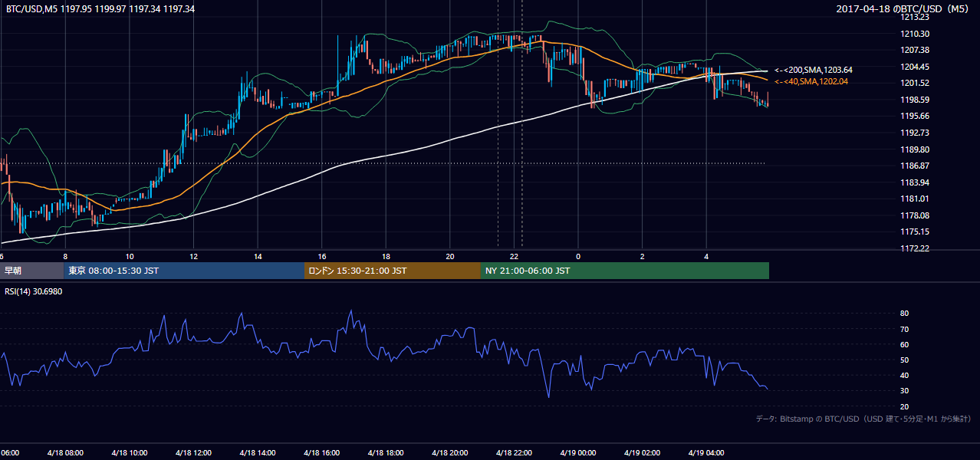Click RSI scale label 40
This screenshot has width=980, height=460.
click(905, 376)
